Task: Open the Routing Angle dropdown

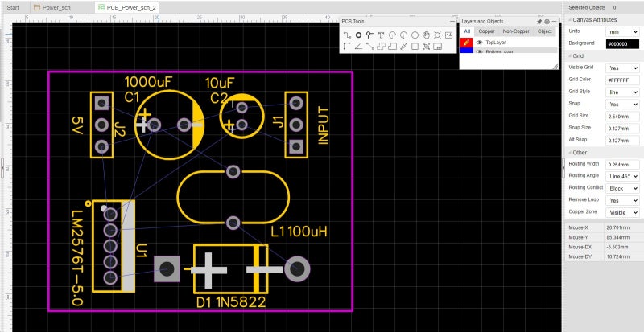Action: (x=622, y=177)
